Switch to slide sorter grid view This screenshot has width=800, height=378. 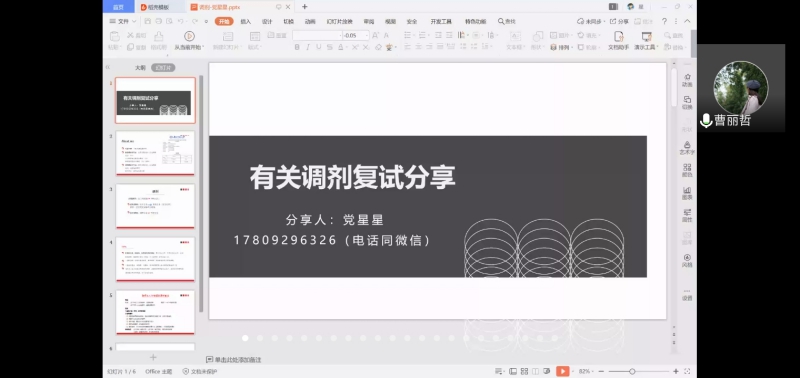pos(523,371)
